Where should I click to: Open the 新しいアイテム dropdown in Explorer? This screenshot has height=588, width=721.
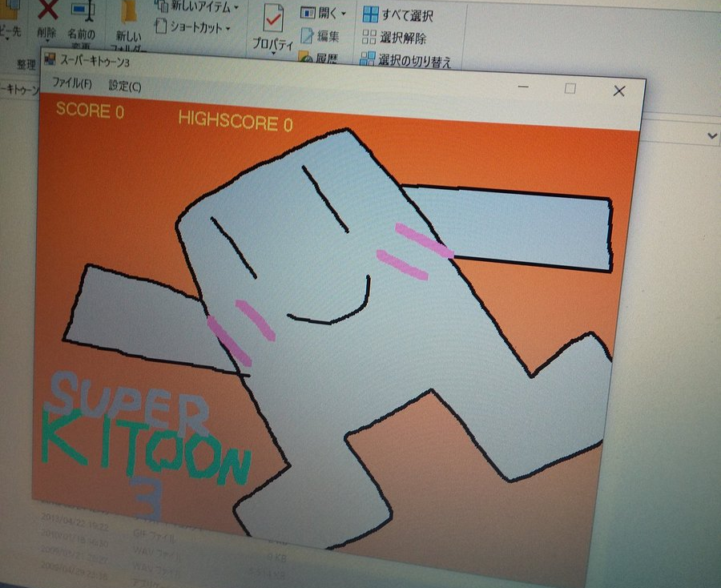click(x=236, y=8)
